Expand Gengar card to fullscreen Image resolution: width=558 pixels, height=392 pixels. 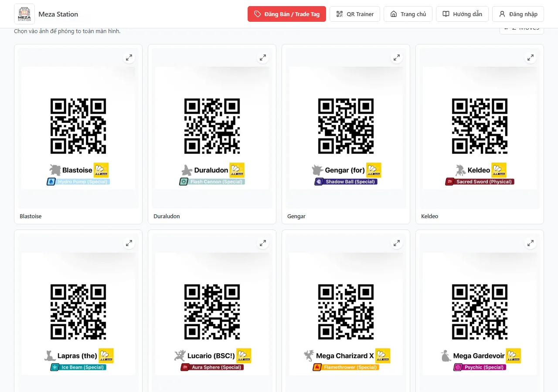pos(397,57)
